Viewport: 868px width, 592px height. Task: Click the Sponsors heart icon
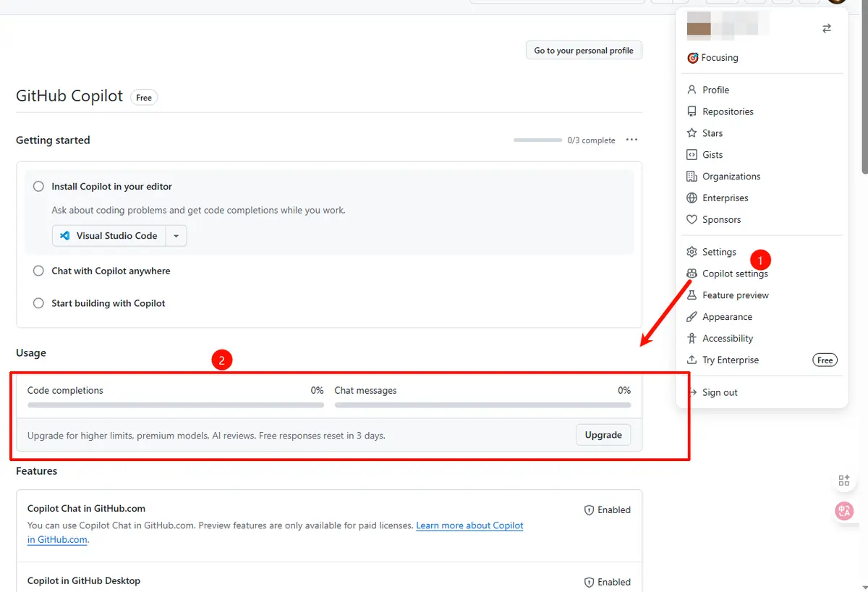tap(692, 220)
